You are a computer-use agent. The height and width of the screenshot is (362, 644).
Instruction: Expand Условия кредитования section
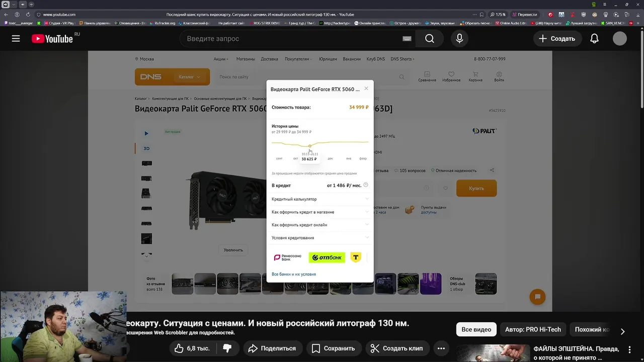[320, 238]
